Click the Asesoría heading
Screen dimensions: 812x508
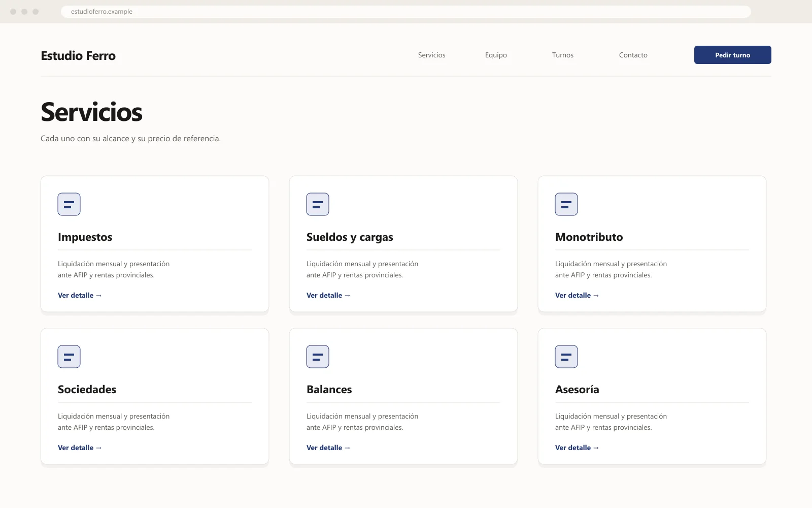pyautogui.click(x=577, y=390)
